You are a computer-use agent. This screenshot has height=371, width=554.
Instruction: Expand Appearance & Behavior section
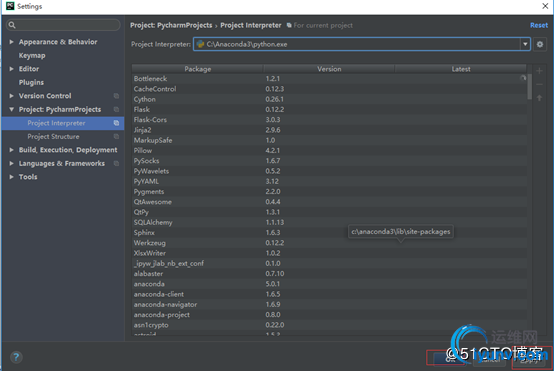[x=11, y=42]
